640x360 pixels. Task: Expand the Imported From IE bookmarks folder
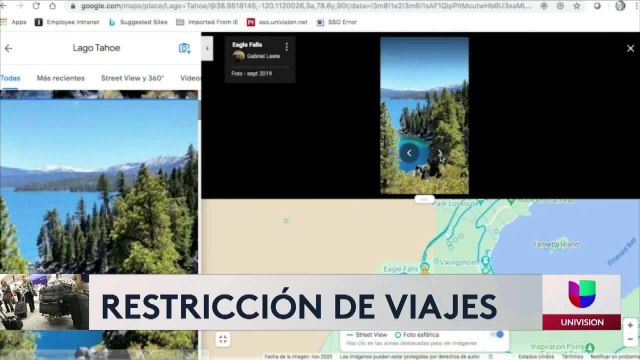click(x=207, y=22)
